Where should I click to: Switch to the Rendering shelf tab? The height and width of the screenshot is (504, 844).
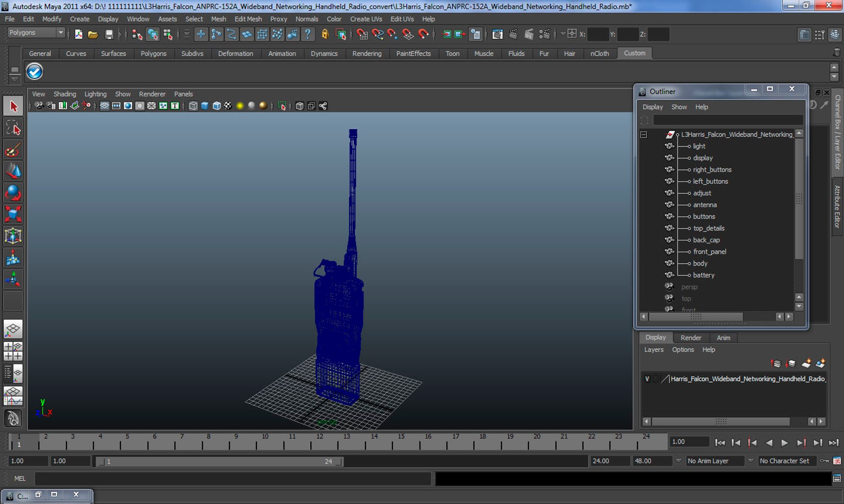point(366,54)
